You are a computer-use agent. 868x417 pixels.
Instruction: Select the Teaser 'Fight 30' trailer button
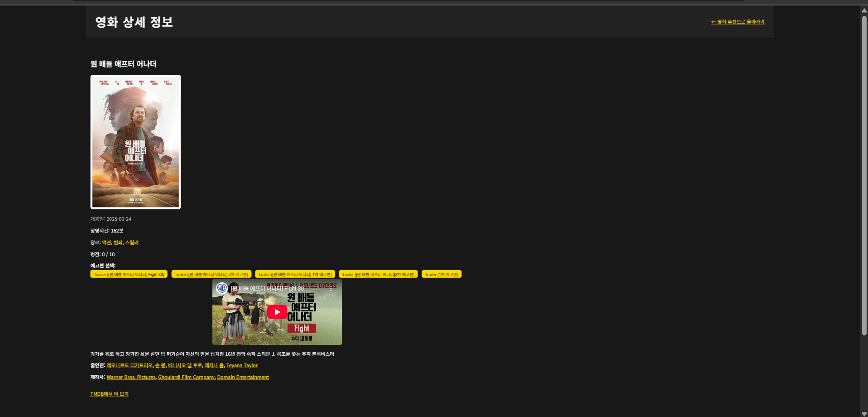click(x=129, y=274)
